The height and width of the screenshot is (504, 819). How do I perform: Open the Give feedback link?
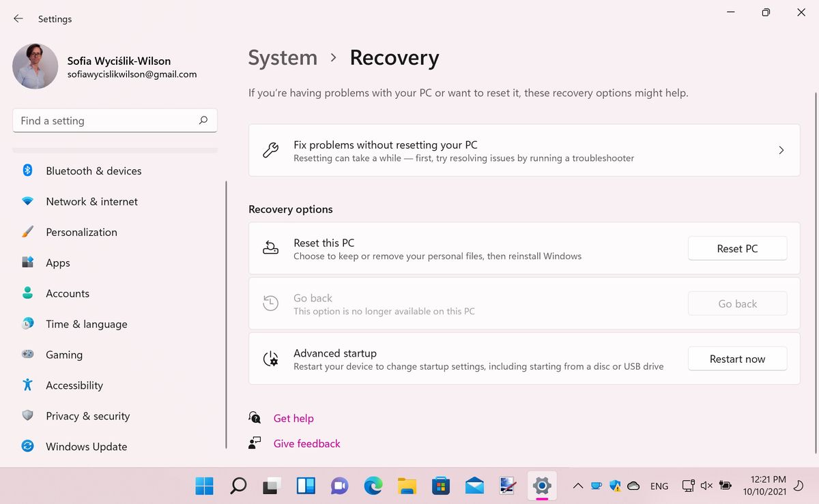[306, 443]
